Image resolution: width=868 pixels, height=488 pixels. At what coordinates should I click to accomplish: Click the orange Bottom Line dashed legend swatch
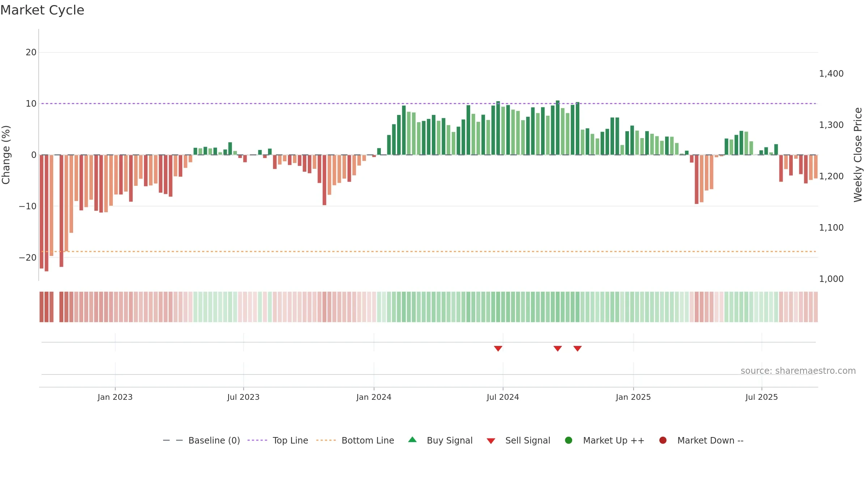click(326, 440)
